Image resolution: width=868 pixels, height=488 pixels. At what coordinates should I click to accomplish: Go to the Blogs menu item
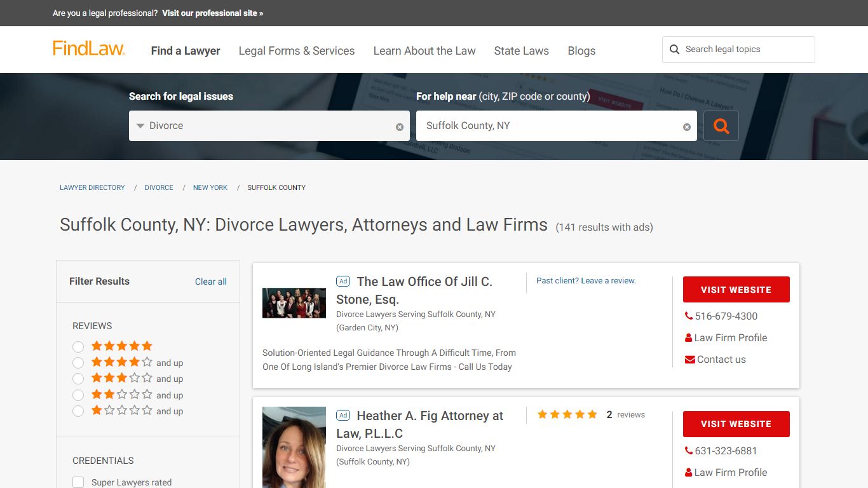coord(581,51)
